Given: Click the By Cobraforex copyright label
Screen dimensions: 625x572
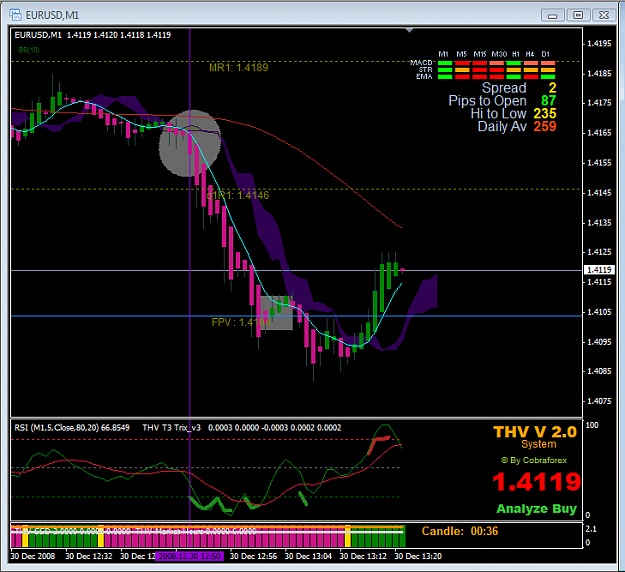Looking at the screenshot, I should (534, 460).
